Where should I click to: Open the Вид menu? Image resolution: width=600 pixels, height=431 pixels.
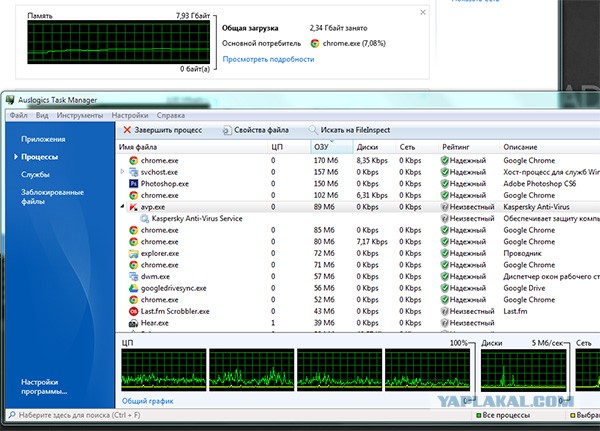click(42, 115)
